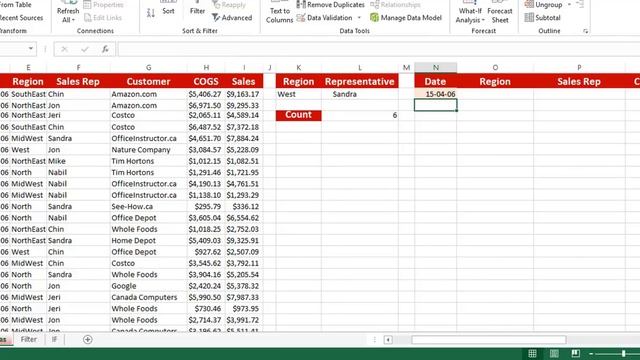Click the cancel formula X icon
Screen dimensions: 640x360
click(x=64, y=49)
